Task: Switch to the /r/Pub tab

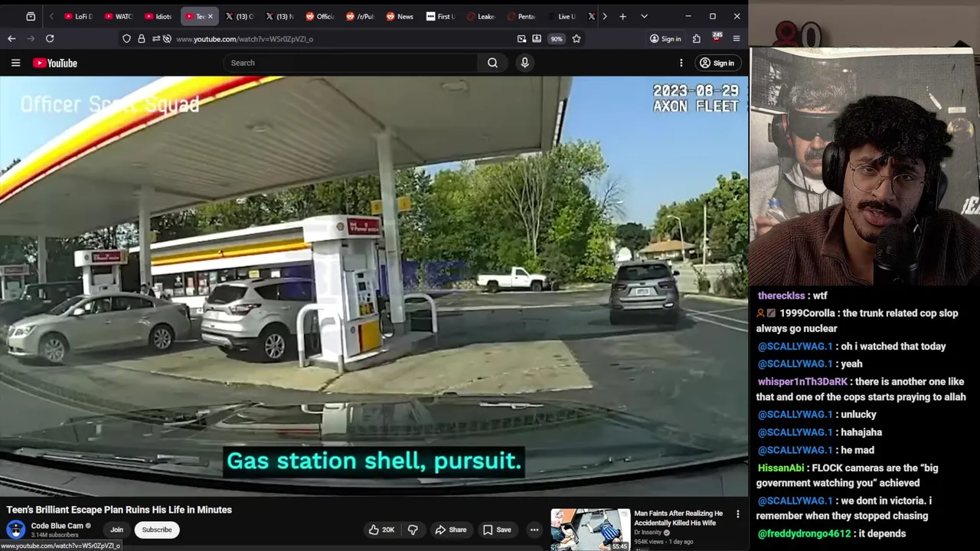Action: point(360,16)
